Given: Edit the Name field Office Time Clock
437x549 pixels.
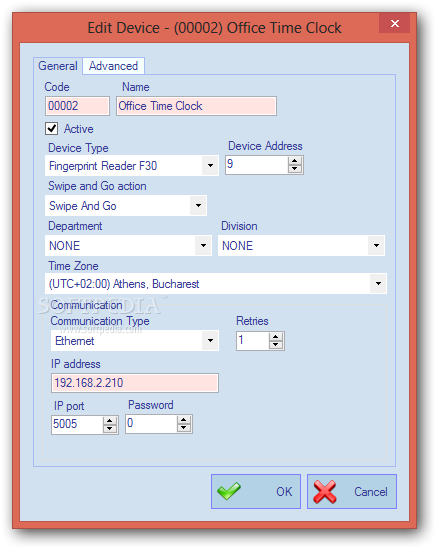Looking at the screenshot, I should point(196,106).
